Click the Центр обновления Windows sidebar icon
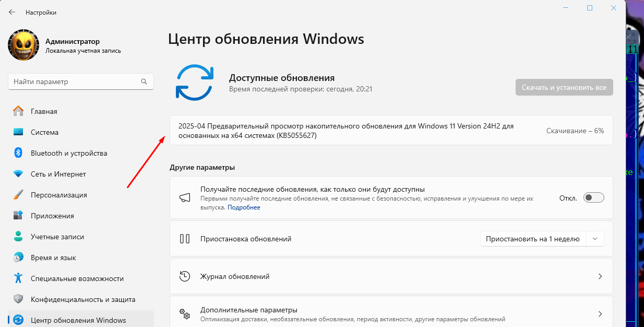Image resolution: width=644 pixels, height=327 pixels. coord(18,320)
